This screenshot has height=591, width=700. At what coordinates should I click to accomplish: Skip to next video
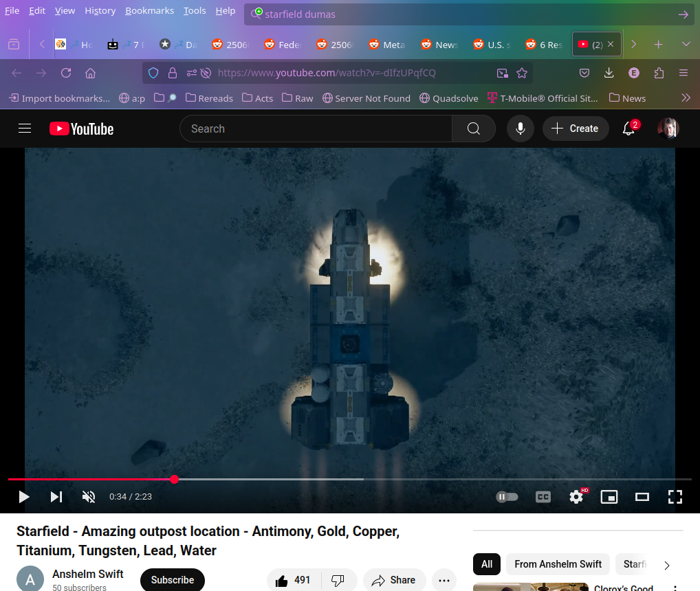56,496
